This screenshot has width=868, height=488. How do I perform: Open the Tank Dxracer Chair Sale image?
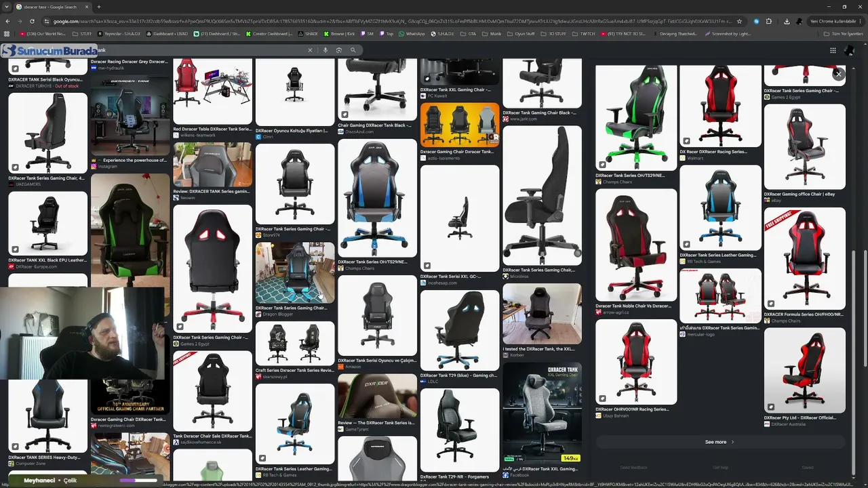[212, 391]
